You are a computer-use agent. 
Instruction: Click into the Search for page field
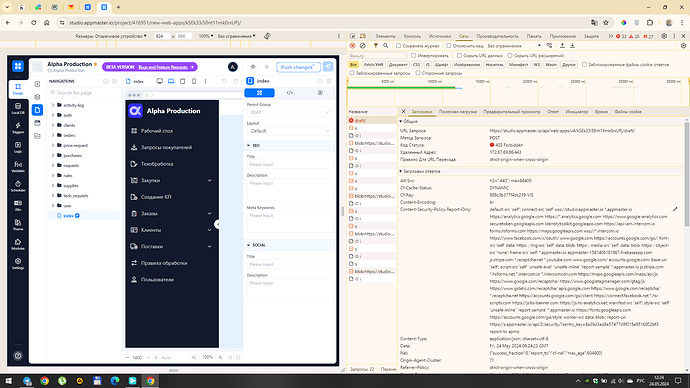(85, 93)
